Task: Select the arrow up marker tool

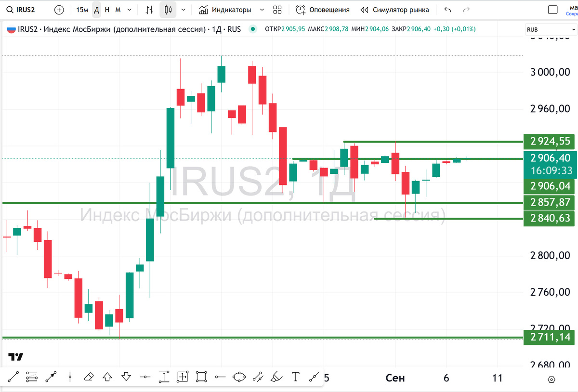Action: click(107, 377)
